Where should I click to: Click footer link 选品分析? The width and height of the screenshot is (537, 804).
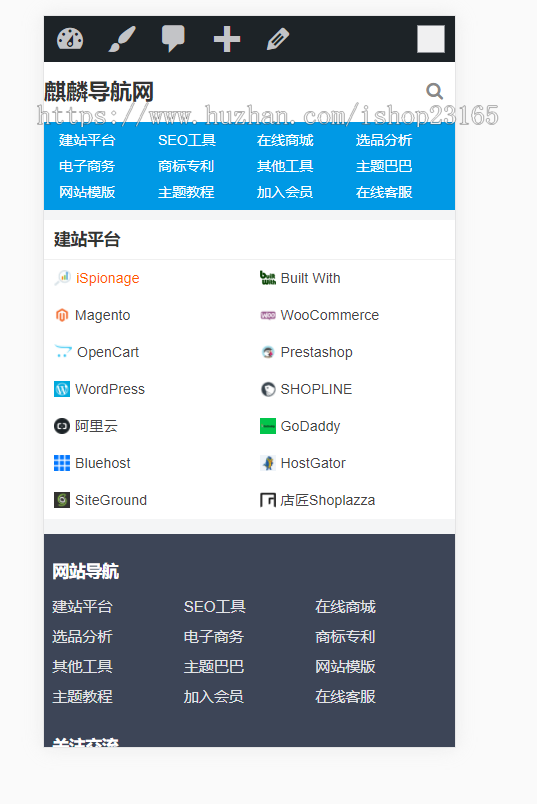coord(83,636)
